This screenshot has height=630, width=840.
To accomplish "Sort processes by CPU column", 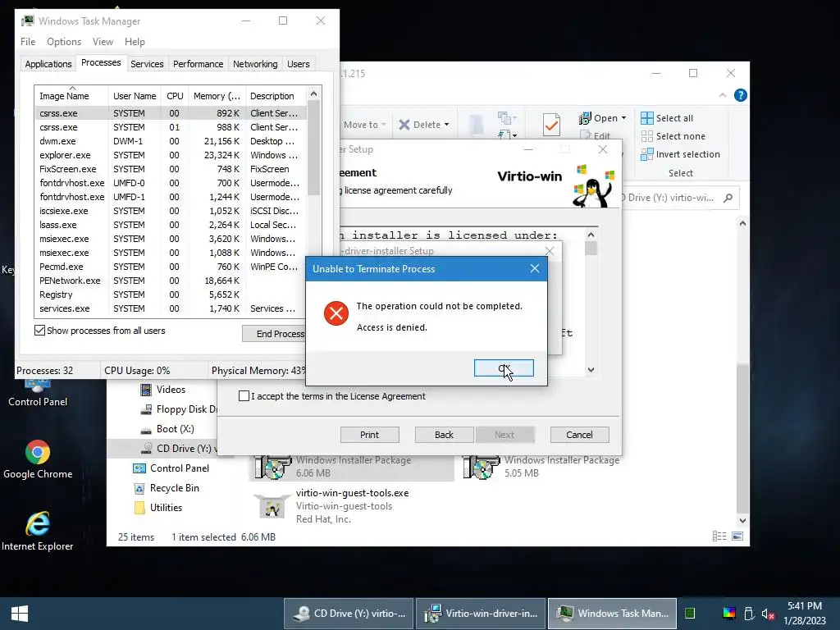I will pyautogui.click(x=175, y=96).
